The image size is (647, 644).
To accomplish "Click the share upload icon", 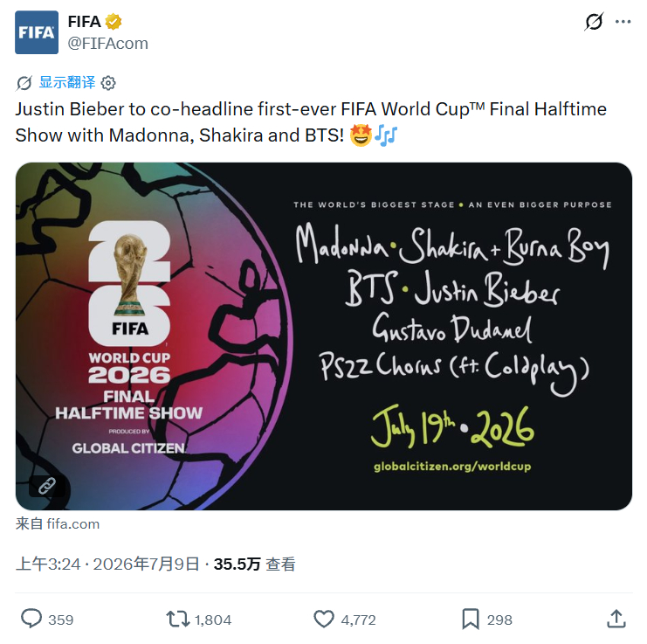I will (616, 620).
